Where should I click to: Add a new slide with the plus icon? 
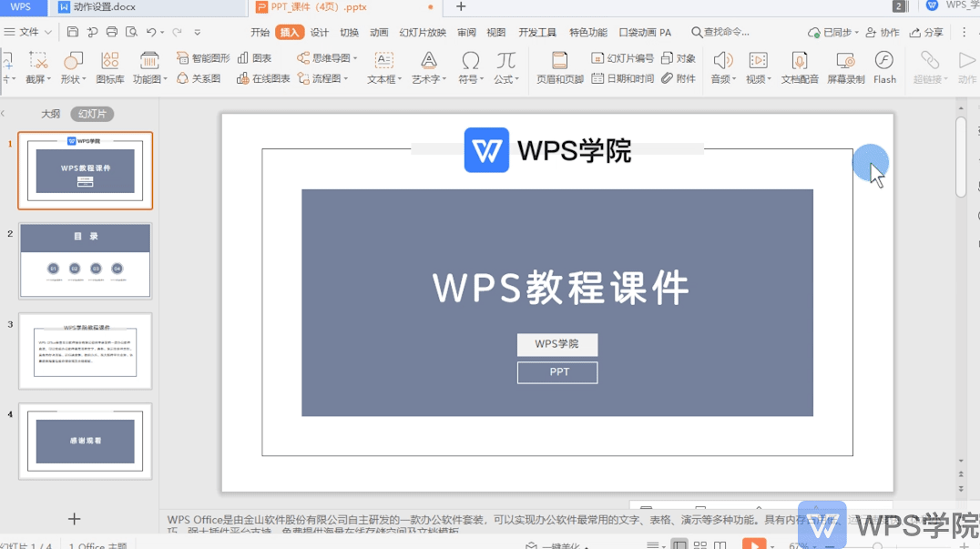click(x=75, y=519)
